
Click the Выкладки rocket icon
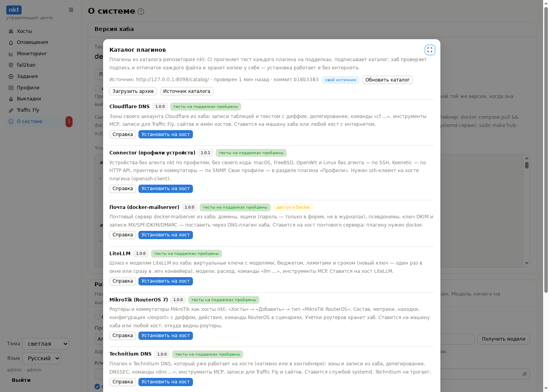11,99
